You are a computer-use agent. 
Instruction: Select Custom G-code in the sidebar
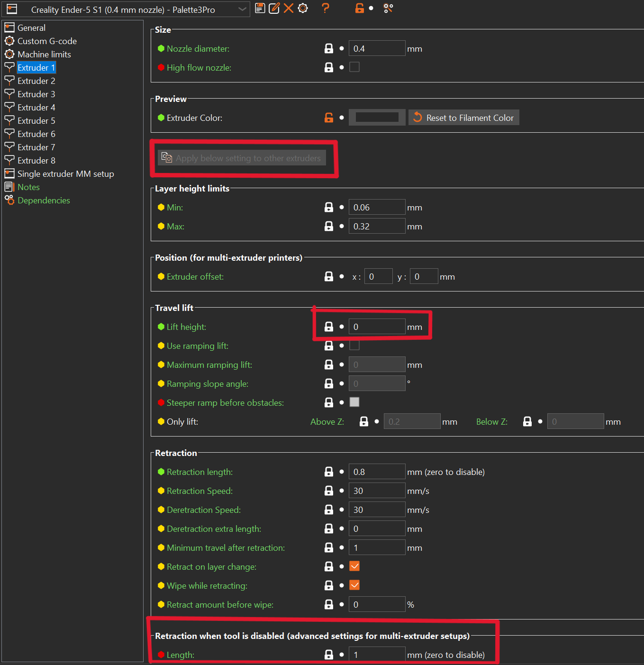click(x=46, y=41)
